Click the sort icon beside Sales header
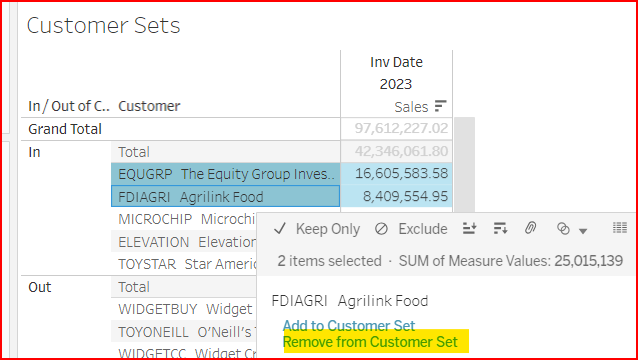 coord(440,106)
